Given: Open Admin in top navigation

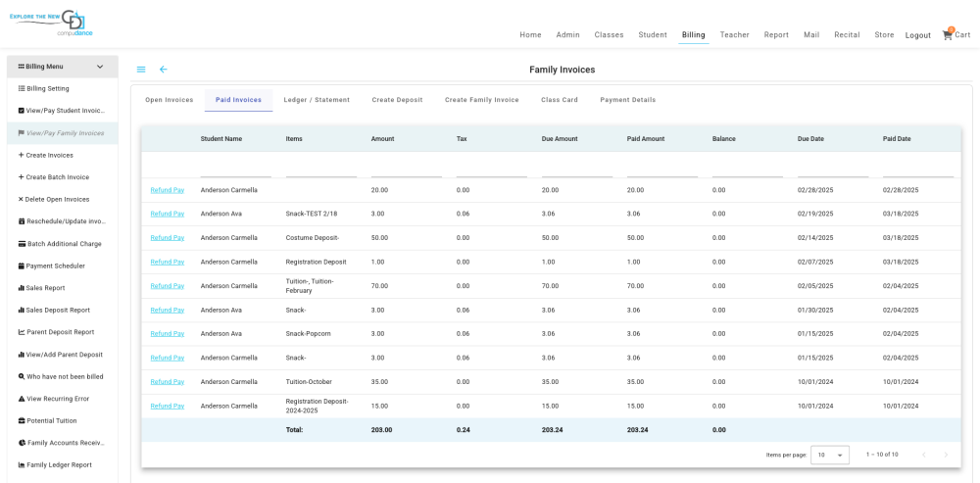Looking at the screenshot, I should coord(568,35).
